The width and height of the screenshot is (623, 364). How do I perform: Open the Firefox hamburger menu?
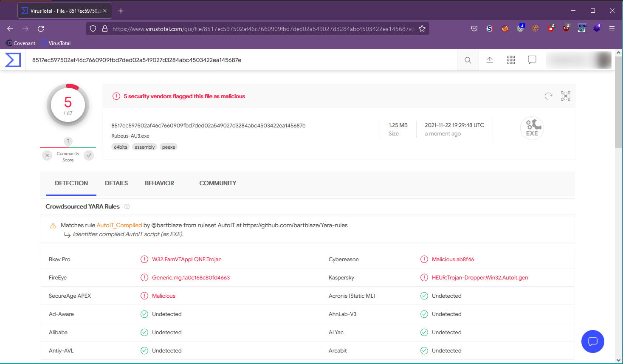(x=612, y=29)
